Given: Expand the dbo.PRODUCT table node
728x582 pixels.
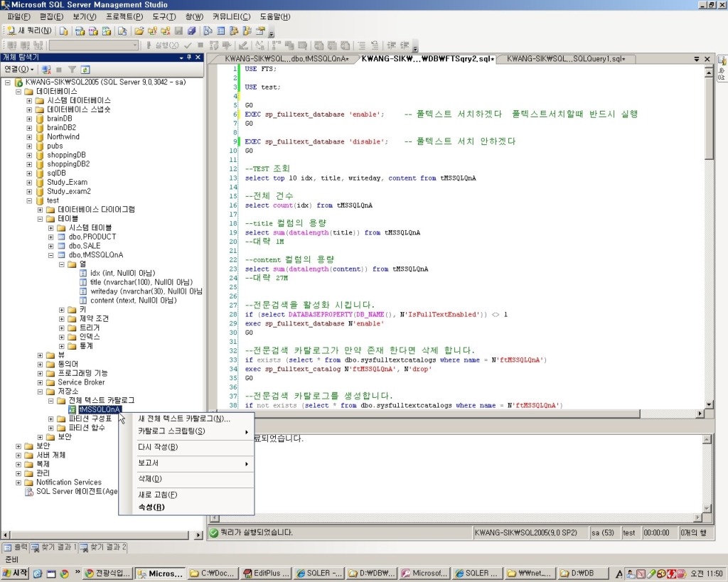Looking at the screenshot, I should (51, 237).
